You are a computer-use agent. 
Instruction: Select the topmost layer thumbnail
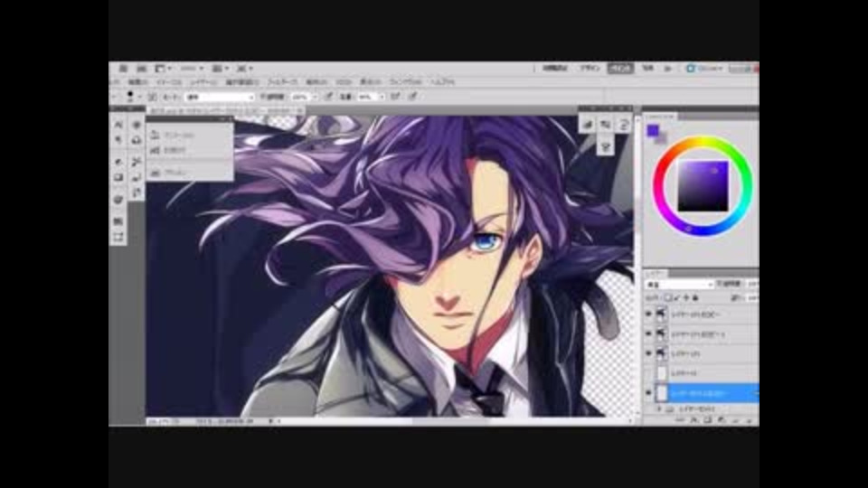click(662, 314)
